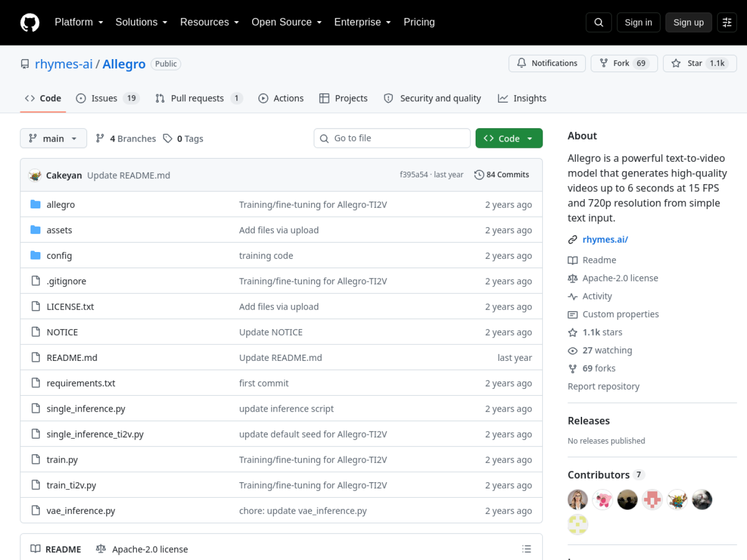
Task: Click the Notifications bell button
Action: [547, 63]
